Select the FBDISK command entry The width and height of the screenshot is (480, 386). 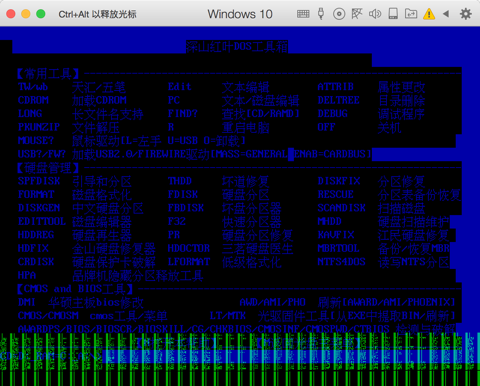point(186,208)
